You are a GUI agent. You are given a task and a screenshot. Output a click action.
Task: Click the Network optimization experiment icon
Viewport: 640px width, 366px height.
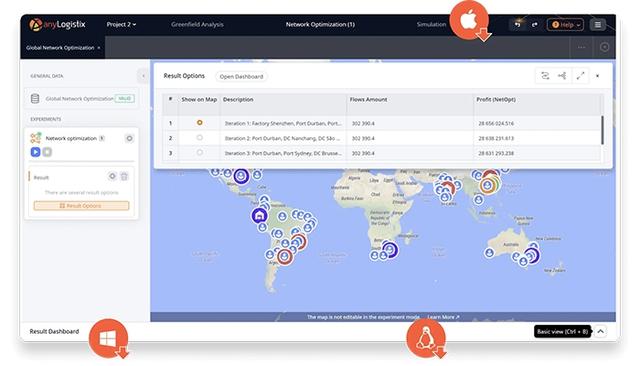36,138
